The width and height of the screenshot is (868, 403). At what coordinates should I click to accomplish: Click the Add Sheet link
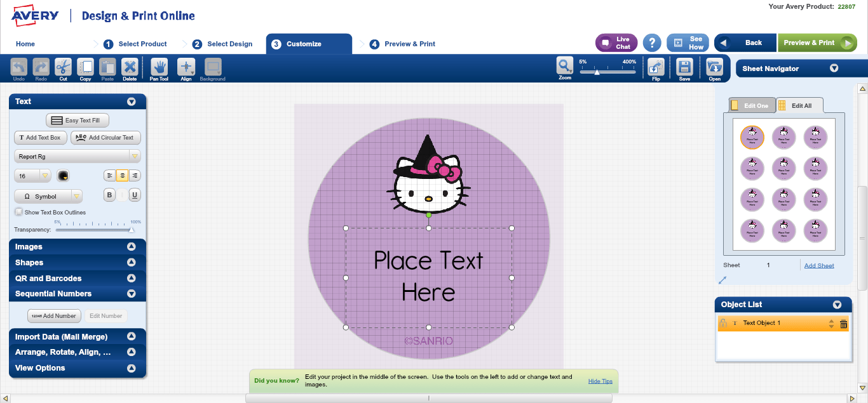tap(819, 265)
